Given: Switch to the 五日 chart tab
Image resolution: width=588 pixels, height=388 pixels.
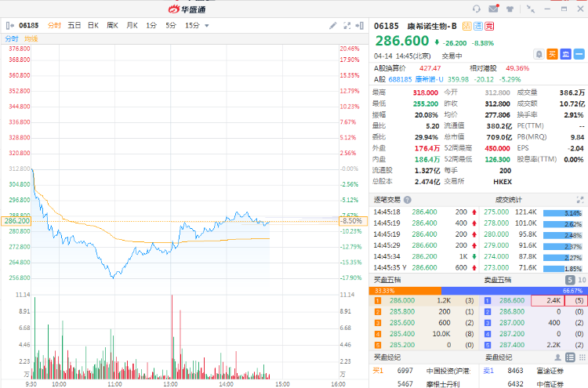Looking at the screenshot, I should click(74, 25).
